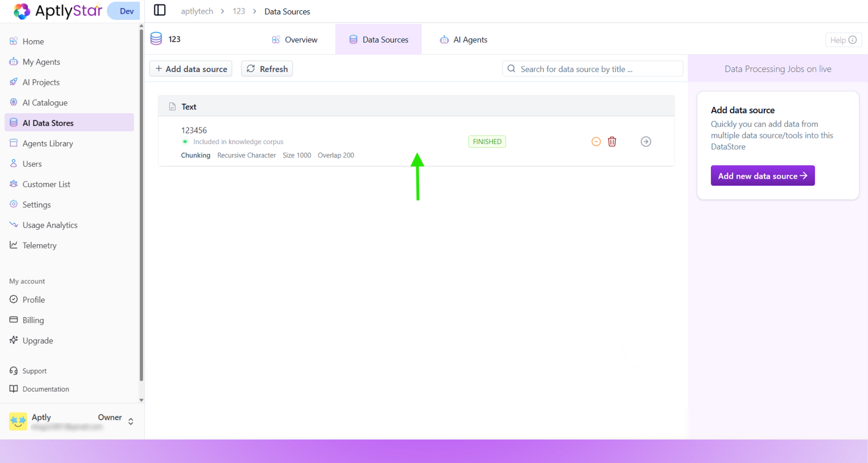Open Customer List page
Image resolution: width=868 pixels, height=463 pixels.
point(69,184)
